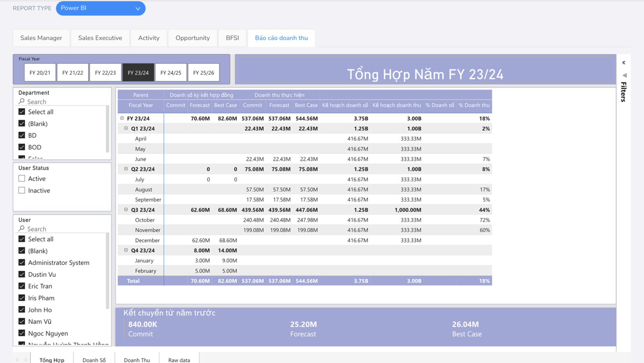Collapse the Q1 23/24 row
This screenshot has width=644, height=363.
point(126,128)
